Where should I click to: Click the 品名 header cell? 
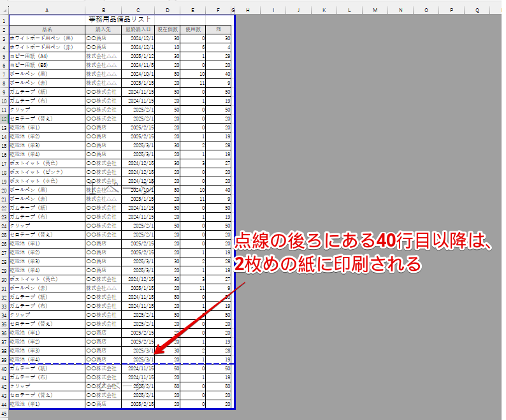pos(47,29)
